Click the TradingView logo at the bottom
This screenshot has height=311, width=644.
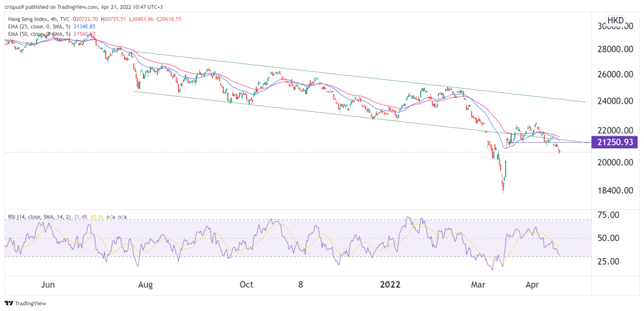pyautogui.click(x=25, y=303)
